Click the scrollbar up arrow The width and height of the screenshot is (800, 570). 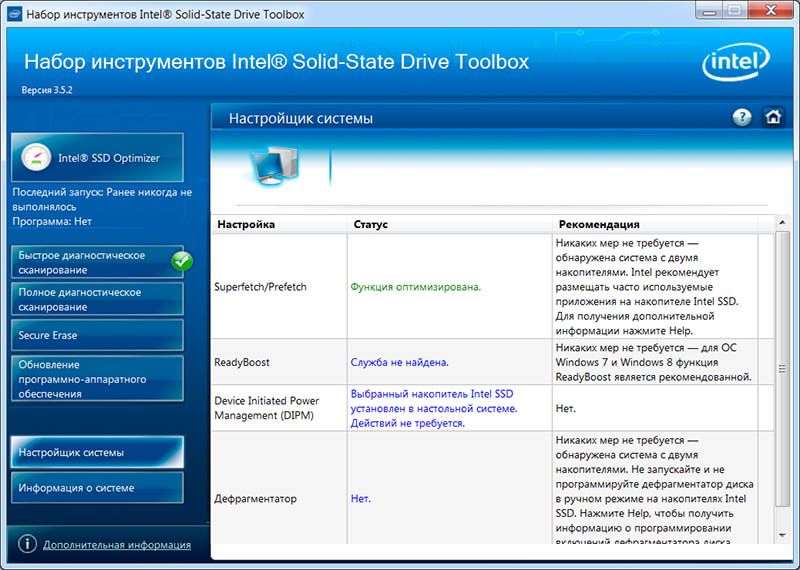click(782, 223)
